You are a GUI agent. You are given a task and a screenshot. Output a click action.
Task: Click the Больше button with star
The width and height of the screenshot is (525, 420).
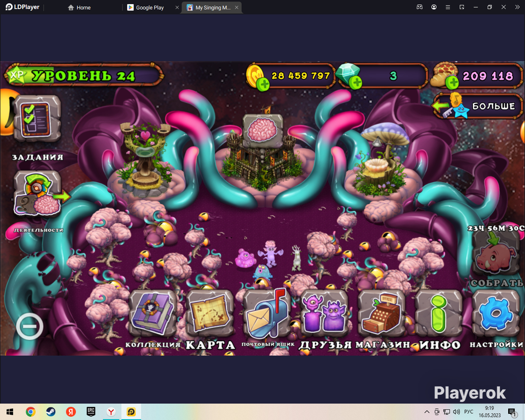click(478, 106)
